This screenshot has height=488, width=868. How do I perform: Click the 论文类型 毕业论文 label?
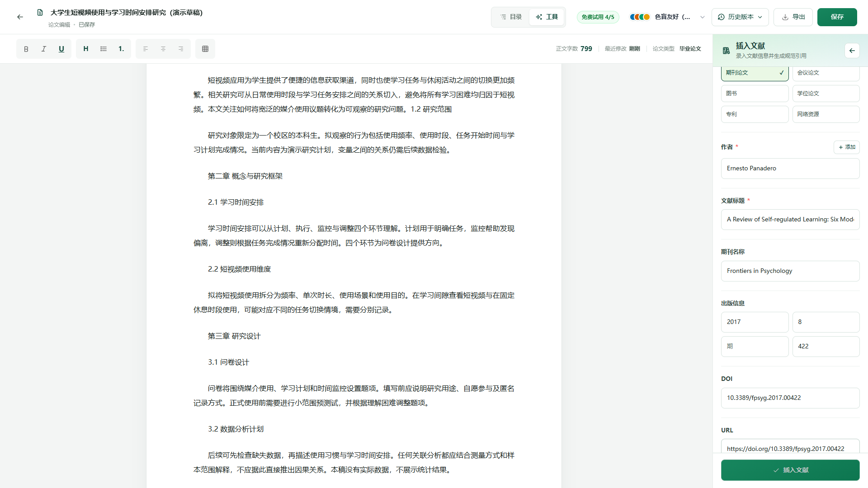tap(677, 49)
